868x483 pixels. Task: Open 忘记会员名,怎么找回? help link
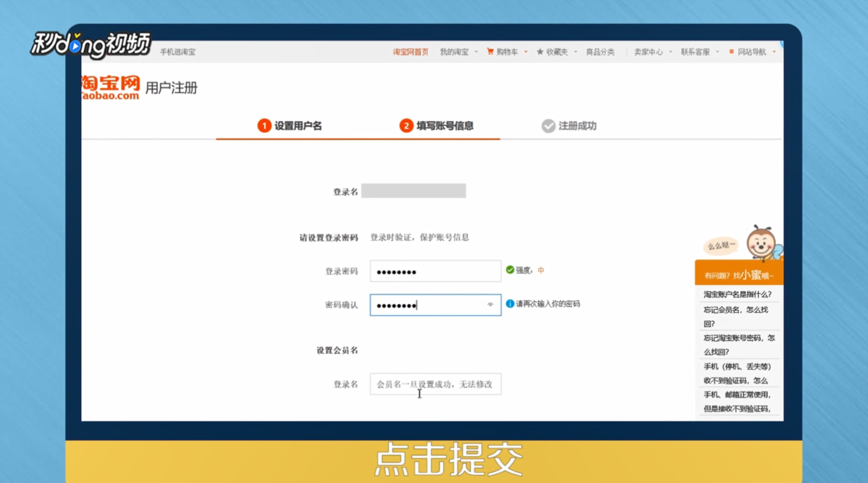(x=736, y=316)
